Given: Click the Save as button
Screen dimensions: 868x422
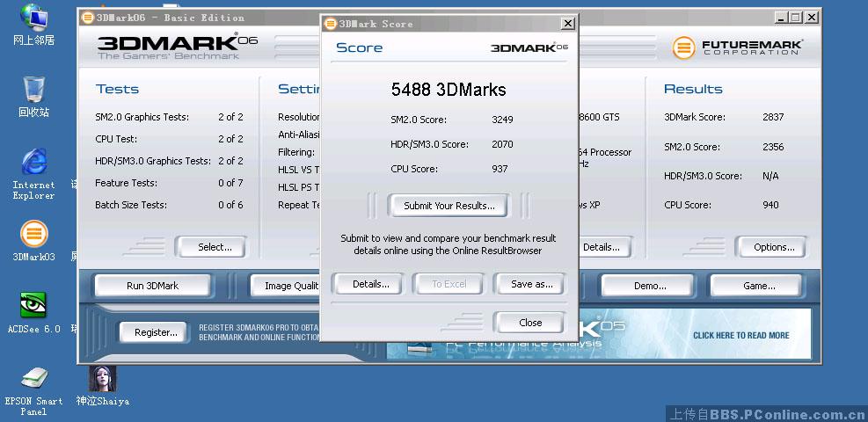Looking at the screenshot, I should [x=531, y=284].
